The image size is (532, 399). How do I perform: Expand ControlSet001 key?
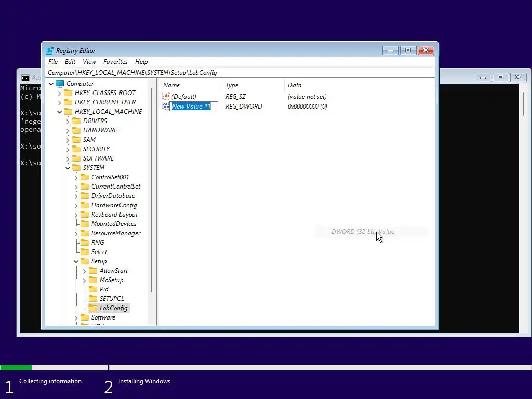tap(76, 177)
